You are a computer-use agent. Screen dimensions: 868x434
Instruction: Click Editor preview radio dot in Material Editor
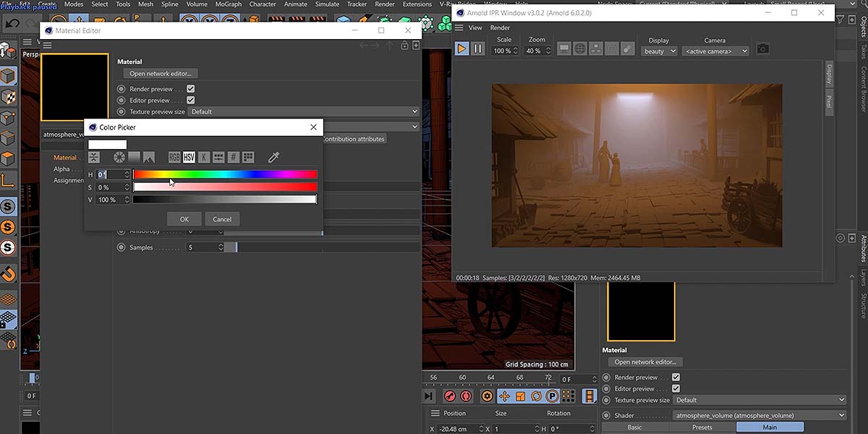tap(122, 101)
